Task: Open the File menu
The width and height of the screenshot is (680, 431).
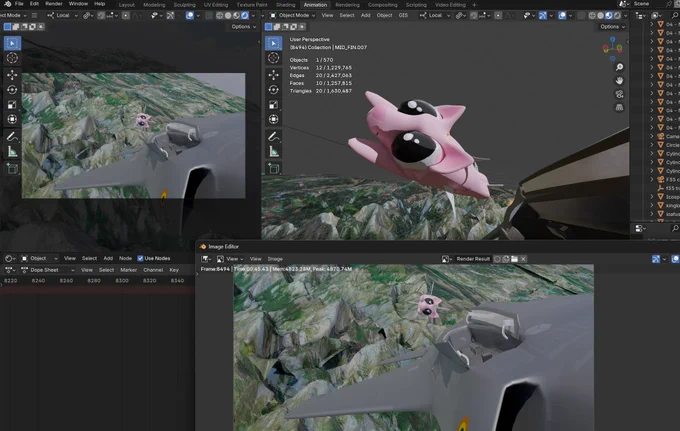Action: (19, 4)
